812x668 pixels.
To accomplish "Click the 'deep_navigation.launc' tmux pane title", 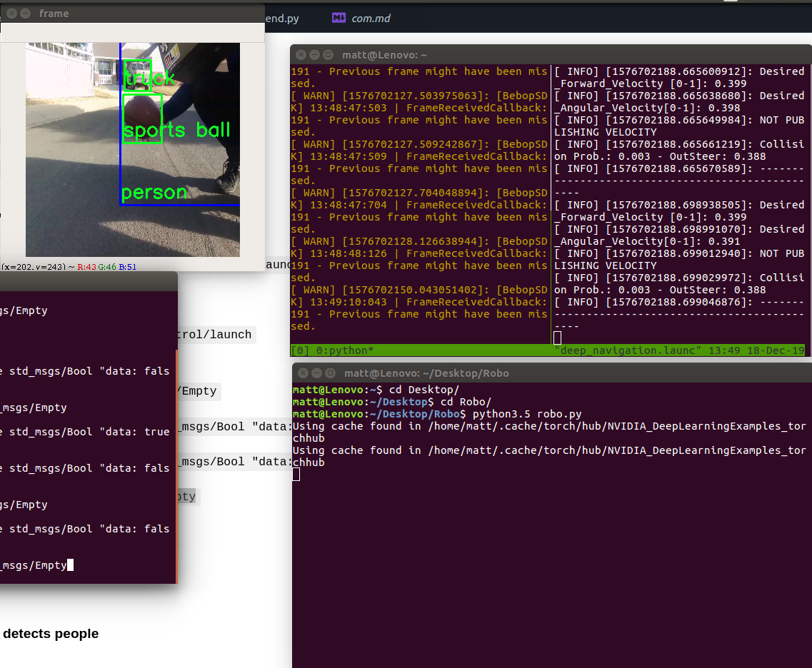I will [x=628, y=350].
